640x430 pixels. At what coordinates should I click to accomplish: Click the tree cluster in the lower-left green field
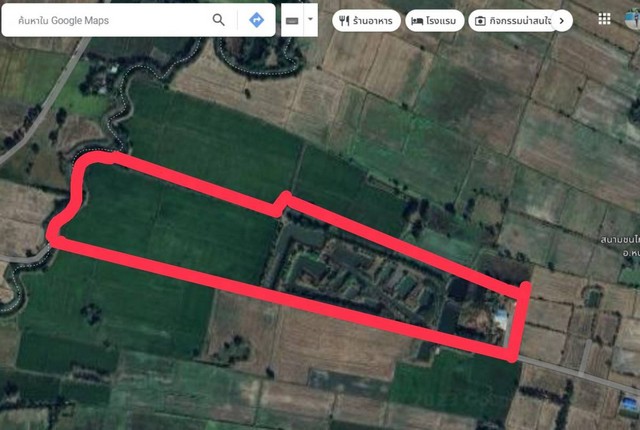(x=91, y=314)
